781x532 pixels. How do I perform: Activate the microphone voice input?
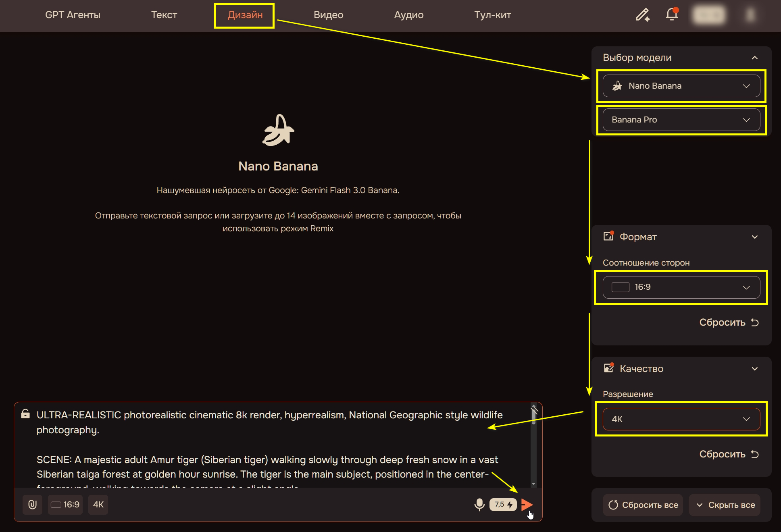479,505
